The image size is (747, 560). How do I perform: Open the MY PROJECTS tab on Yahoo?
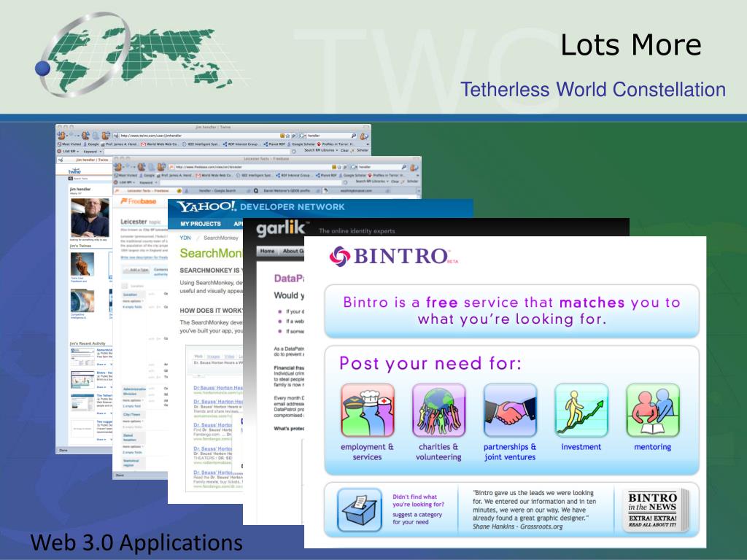(201, 224)
